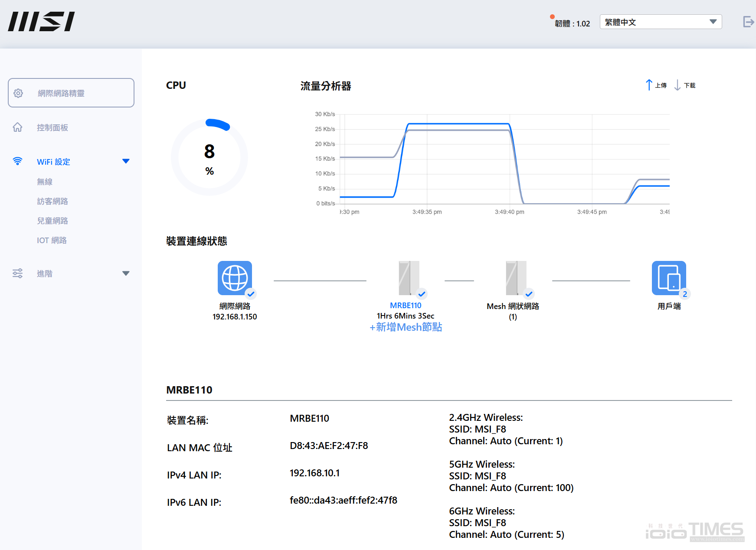Select the 控制面板 home icon
Image resolution: width=756 pixels, height=550 pixels.
(17, 127)
